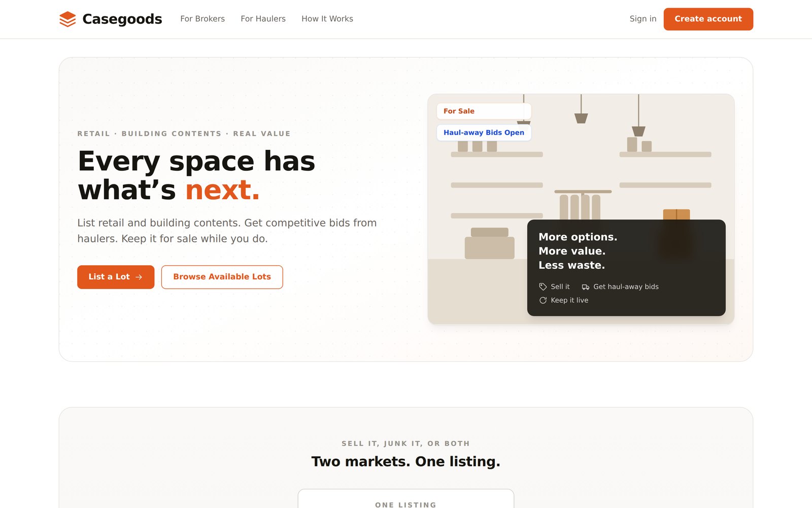Screen dimensions: 812x508
Task: Click the Casegoods brand name
Action: click(x=122, y=19)
